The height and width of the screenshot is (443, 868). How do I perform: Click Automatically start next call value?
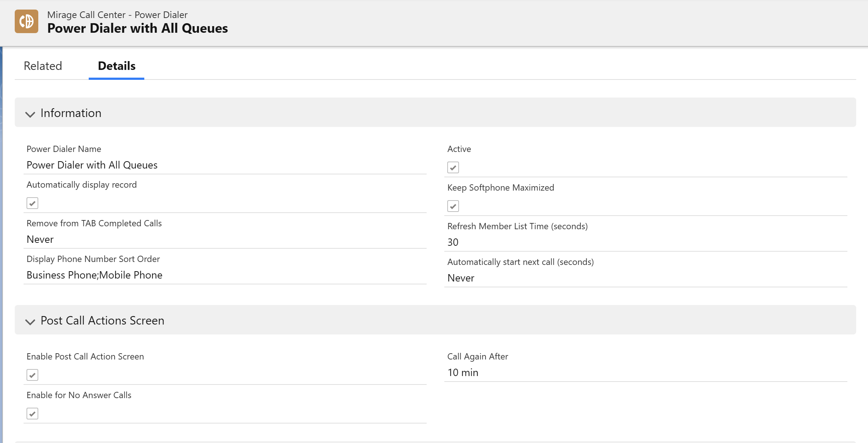pos(461,278)
